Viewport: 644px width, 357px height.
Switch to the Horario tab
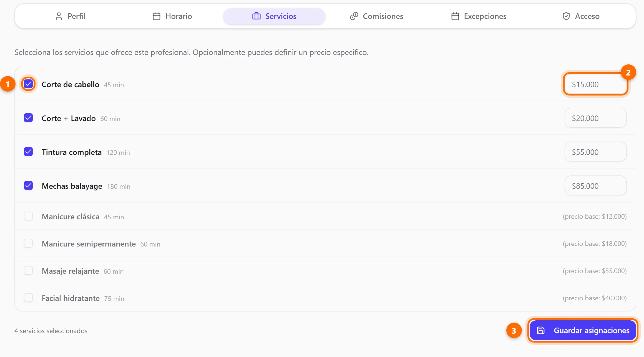click(172, 16)
